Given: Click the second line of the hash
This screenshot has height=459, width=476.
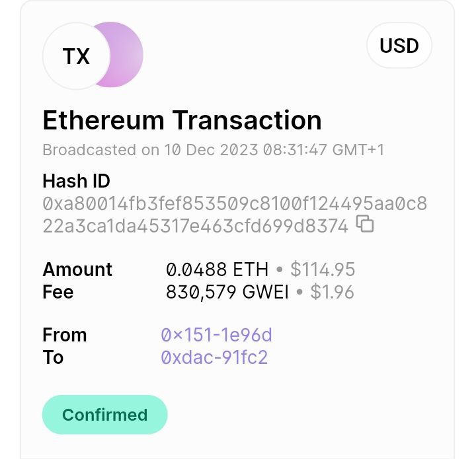Looking at the screenshot, I should click(x=195, y=227).
